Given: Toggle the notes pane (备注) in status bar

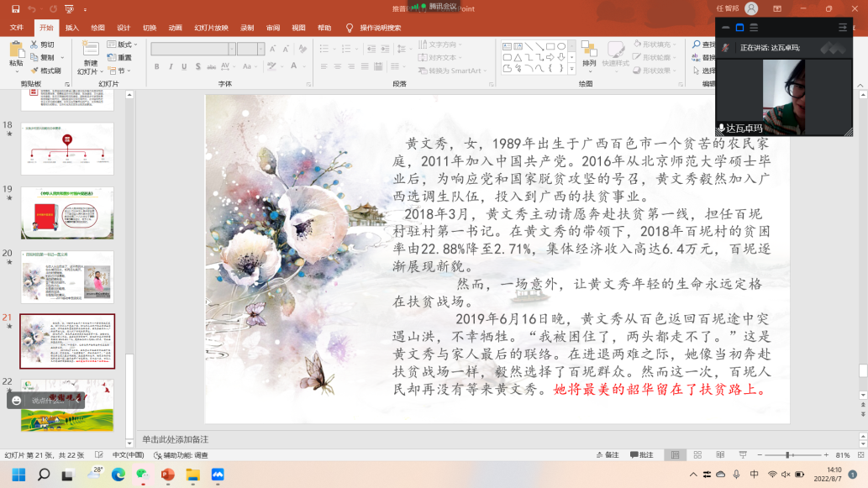Looking at the screenshot, I should tap(607, 455).
